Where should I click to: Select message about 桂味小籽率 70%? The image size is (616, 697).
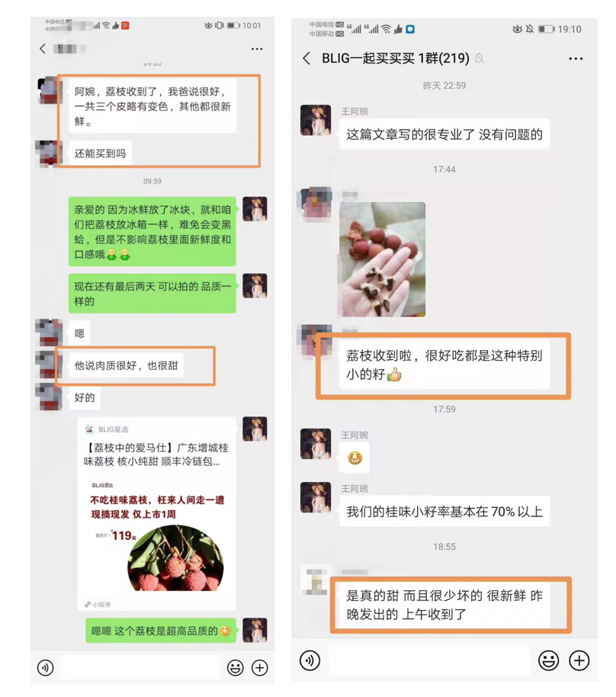pyautogui.click(x=444, y=511)
